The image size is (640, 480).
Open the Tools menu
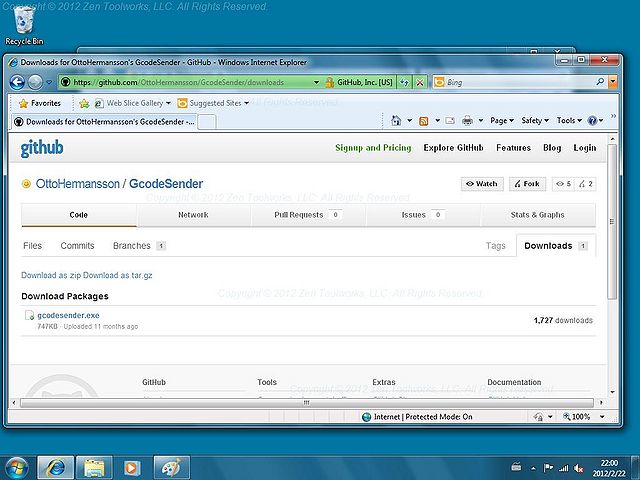pyautogui.click(x=569, y=120)
